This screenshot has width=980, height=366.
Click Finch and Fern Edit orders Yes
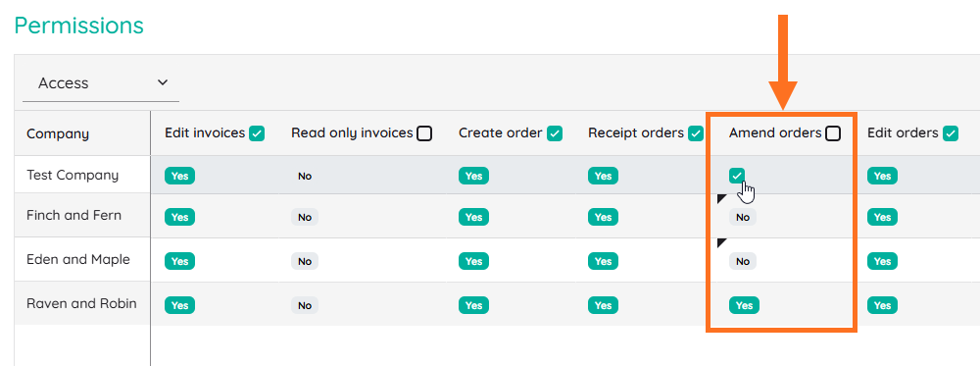tap(883, 217)
